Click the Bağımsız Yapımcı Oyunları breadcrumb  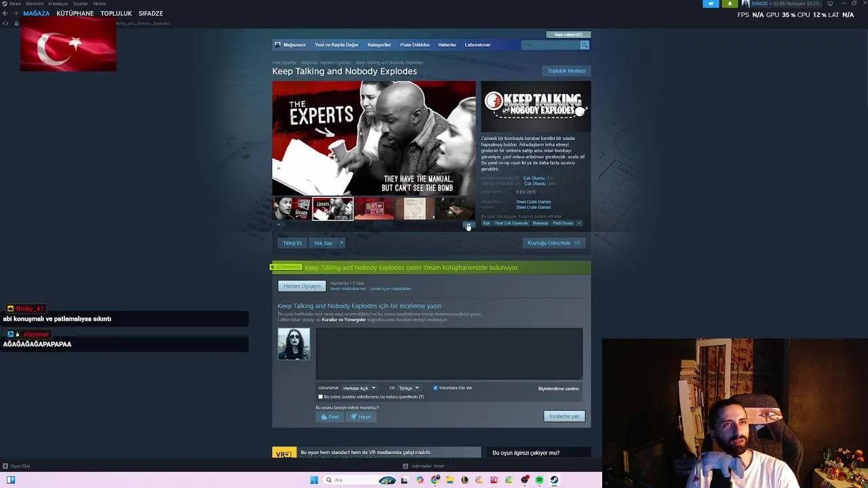(326, 62)
